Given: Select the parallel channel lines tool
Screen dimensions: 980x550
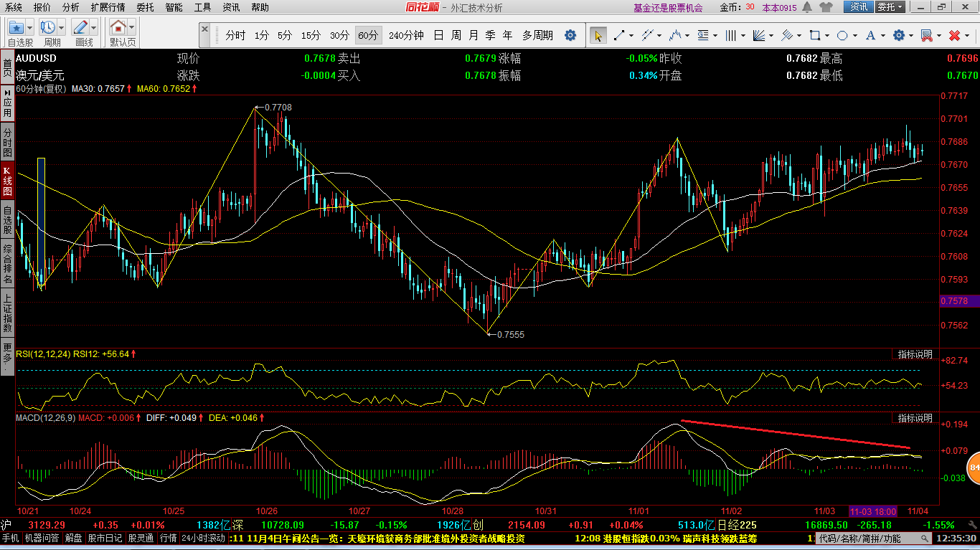Looking at the screenshot, I should click(647, 35).
